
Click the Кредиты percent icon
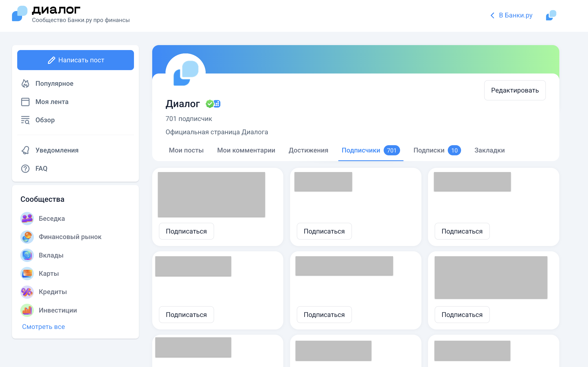tap(27, 292)
